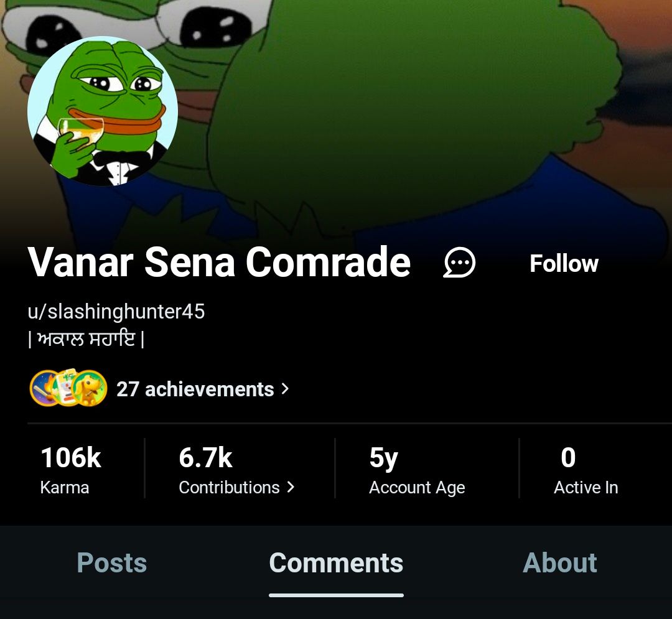
Task: Expand the 27 achievements chevron
Action: point(285,389)
